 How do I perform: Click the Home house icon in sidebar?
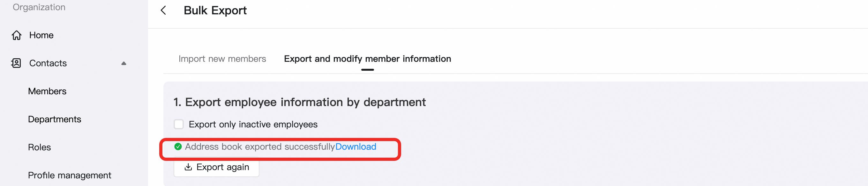pos(17,35)
